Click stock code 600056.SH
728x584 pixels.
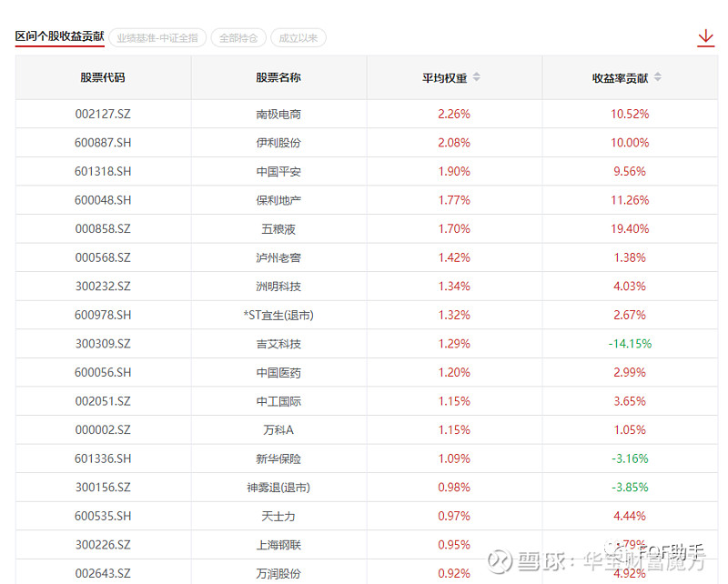click(x=103, y=373)
